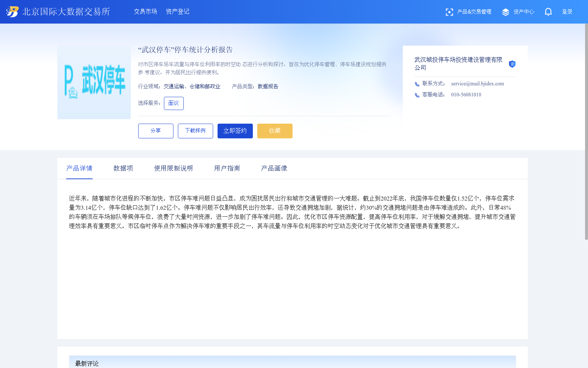The width and height of the screenshot is (588, 368).
Task: Open the 资产登记 menu
Action: [x=178, y=12]
